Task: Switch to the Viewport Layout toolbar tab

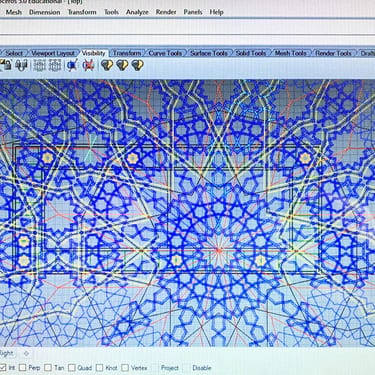Action: tap(53, 53)
